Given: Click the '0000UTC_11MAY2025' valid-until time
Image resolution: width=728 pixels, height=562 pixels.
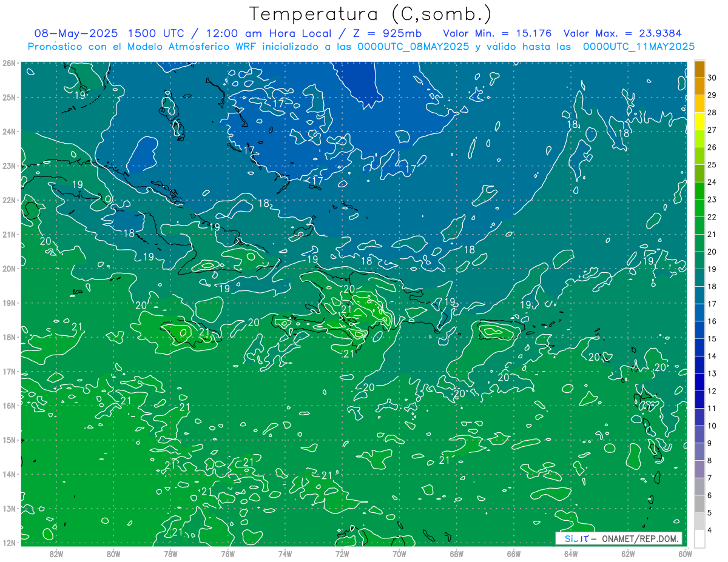Looking at the screenshot, I should click(x=639, y=46).
